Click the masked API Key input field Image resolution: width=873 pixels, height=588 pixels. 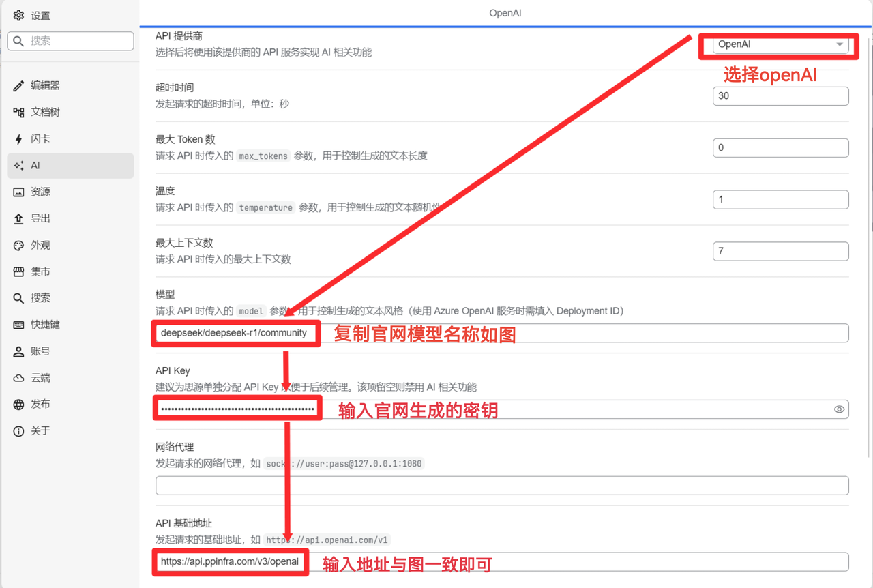[x=502, y=409]
